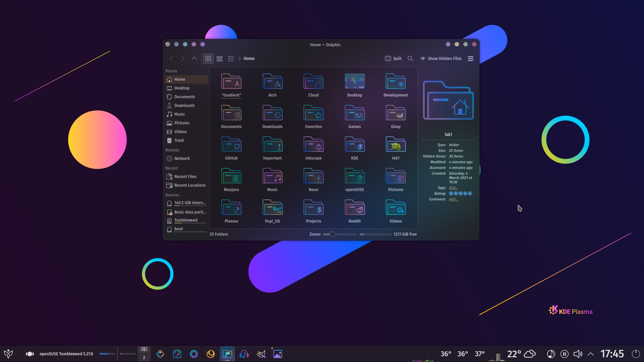Screen dimensions: 644x362
Task: Select the Neon folder icon
Action: click(x=314, y=176)
